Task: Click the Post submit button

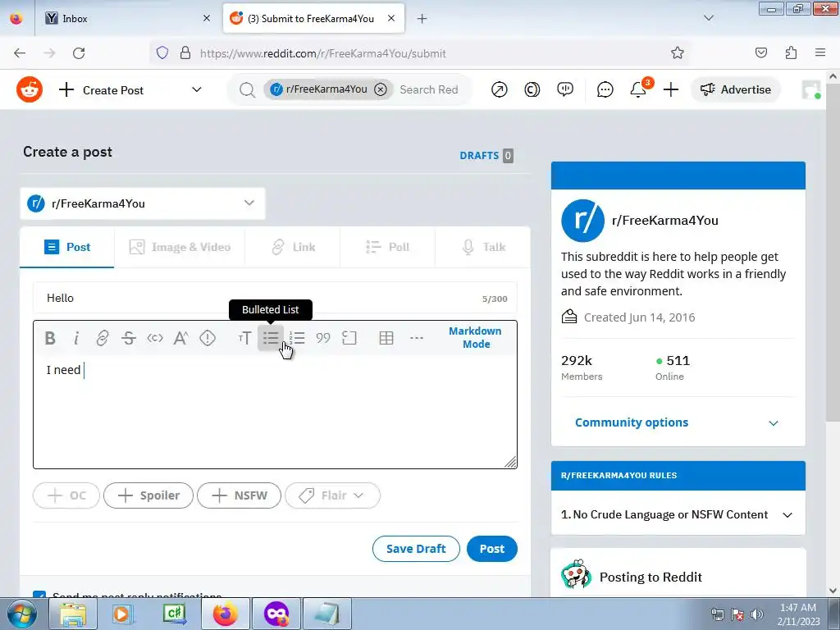Action: [x=492, y=549]
